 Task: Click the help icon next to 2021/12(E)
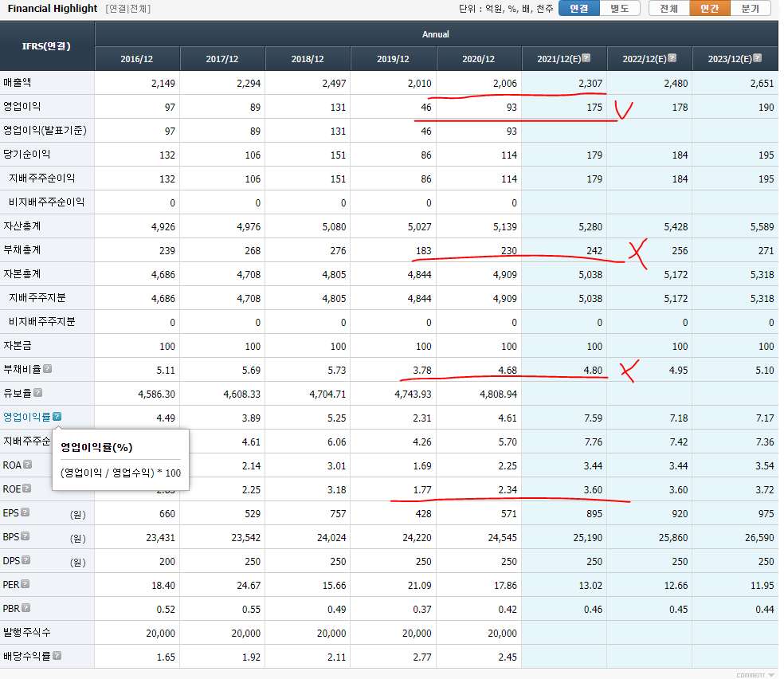tap(586, 58)
